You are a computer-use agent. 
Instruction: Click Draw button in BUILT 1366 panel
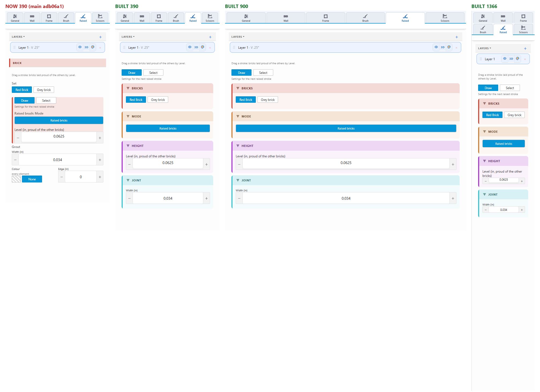(x=488, y=88)
